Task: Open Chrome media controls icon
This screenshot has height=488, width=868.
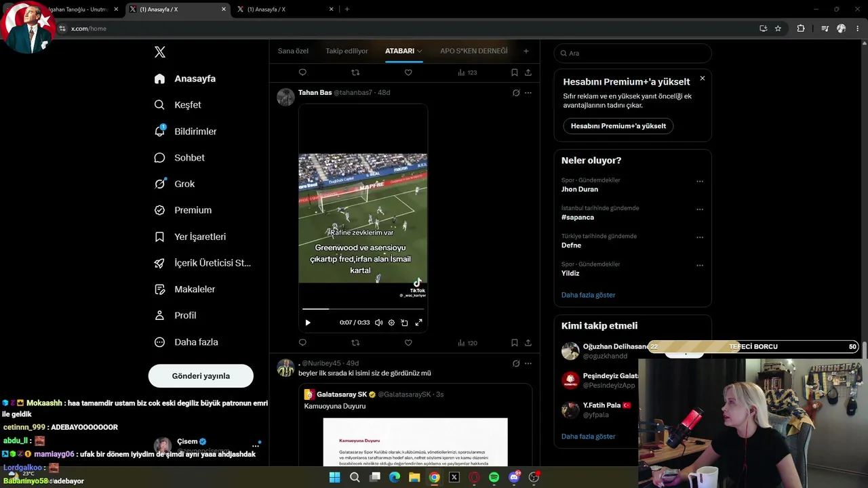Action: click(825, 28)
